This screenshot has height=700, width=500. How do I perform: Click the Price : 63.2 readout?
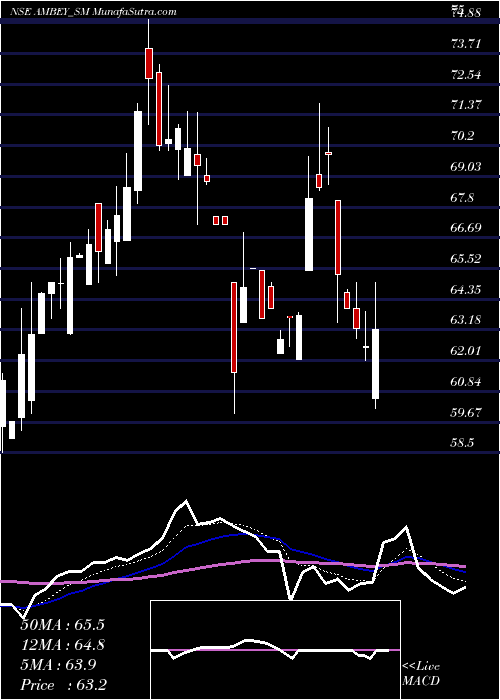pos(63,685)
